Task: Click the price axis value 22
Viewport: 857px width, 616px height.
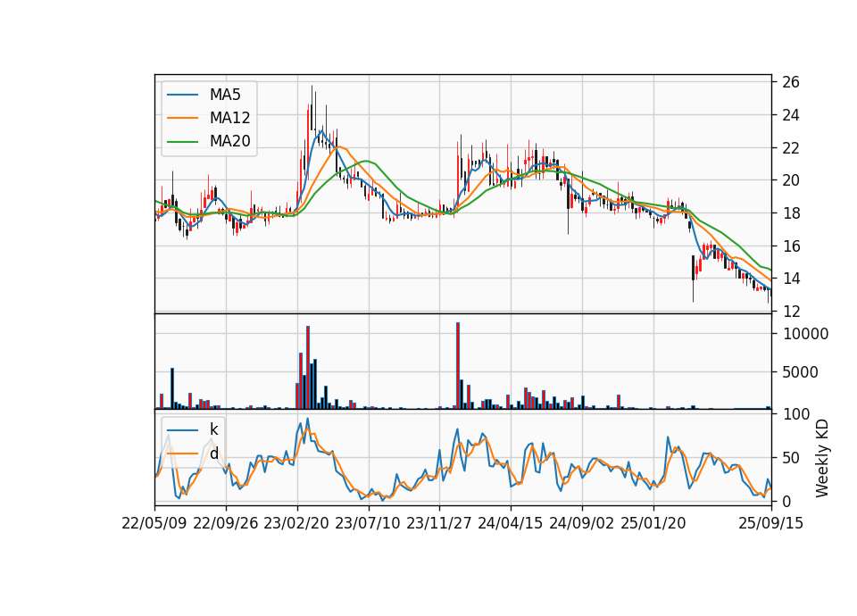Action: pyautogui.click(x=791, y=147)
